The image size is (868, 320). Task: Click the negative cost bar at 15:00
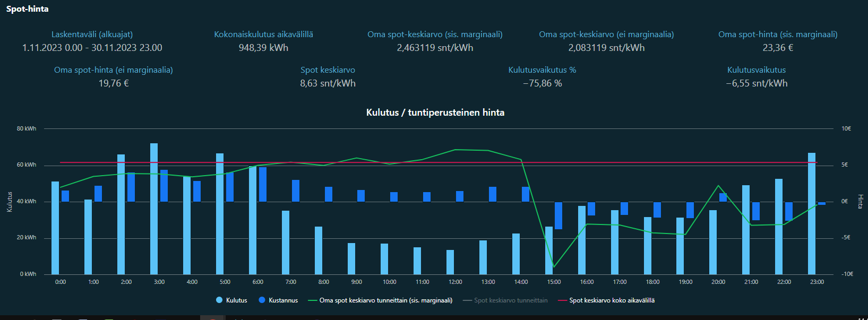[558, 215]
